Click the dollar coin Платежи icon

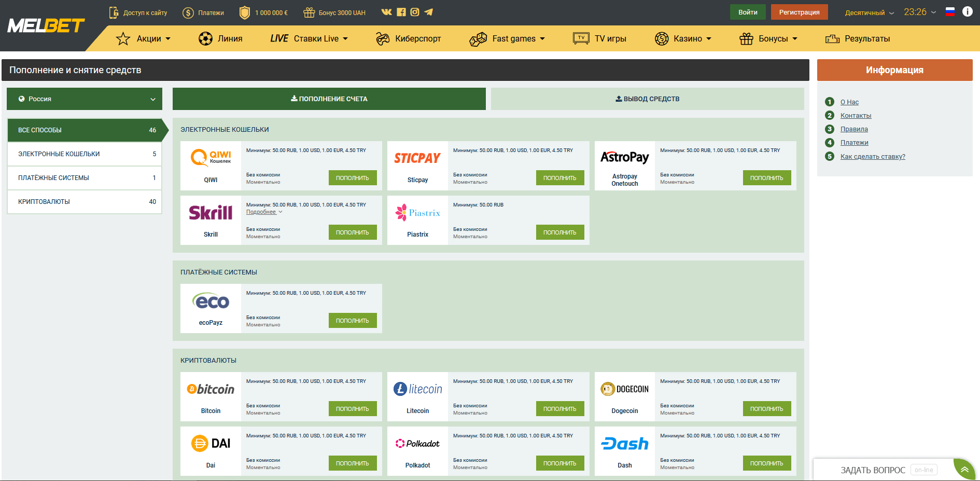click(188, 12)
